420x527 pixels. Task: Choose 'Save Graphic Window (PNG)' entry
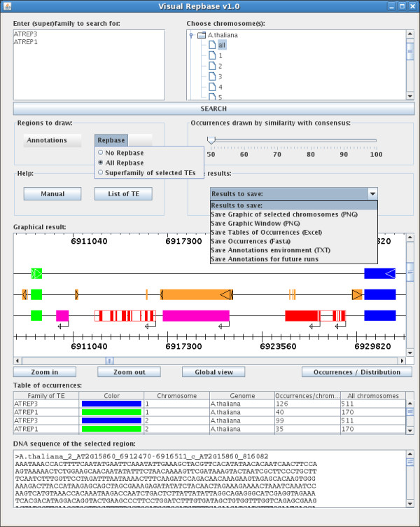coord(255,224)
